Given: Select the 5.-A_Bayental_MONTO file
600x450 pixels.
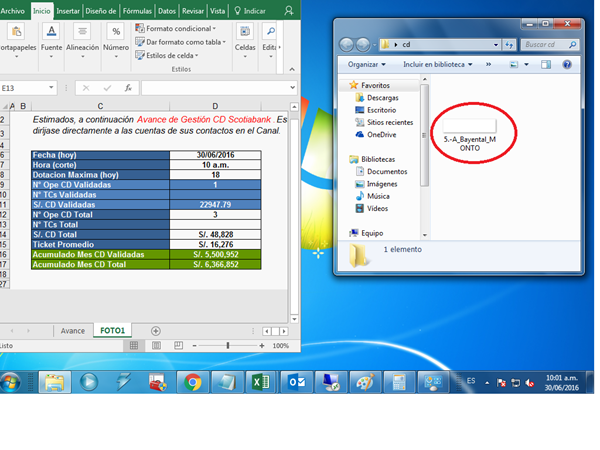Looking at the screenshot, I should [470, 136].
